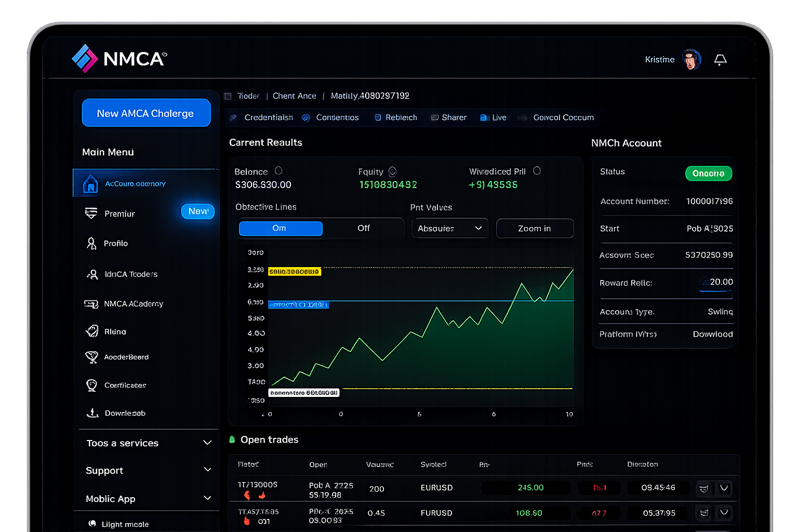The width and height of the screenshot is (798, 532).
Task: Click the Reward Ratio 20.00 value bar
Action: (x=716, y=283)
